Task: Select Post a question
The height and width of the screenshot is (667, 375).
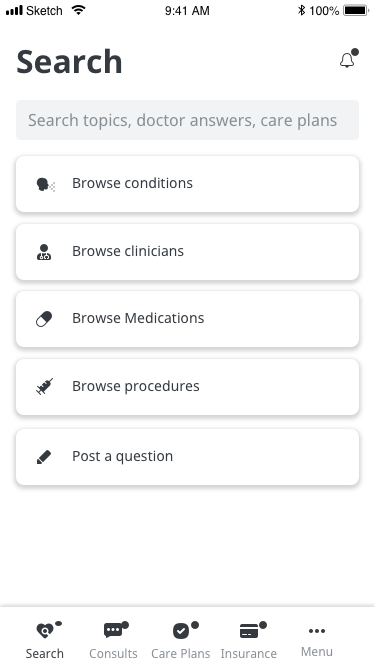Action: [188, 457]
